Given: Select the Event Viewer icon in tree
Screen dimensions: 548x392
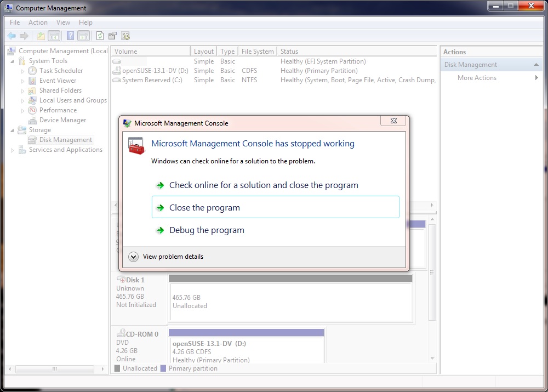Looking at the screenshot, I should pyautogui.click(x=32, y=81).
